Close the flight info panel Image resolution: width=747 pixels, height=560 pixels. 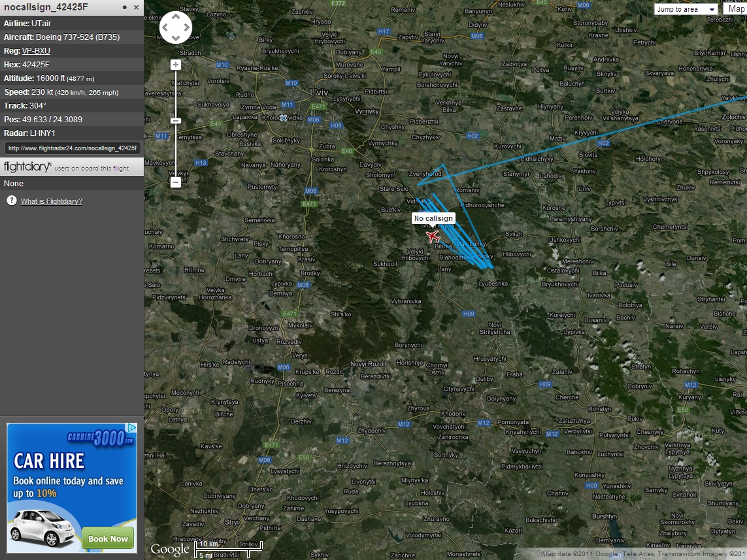coord(136,7)
